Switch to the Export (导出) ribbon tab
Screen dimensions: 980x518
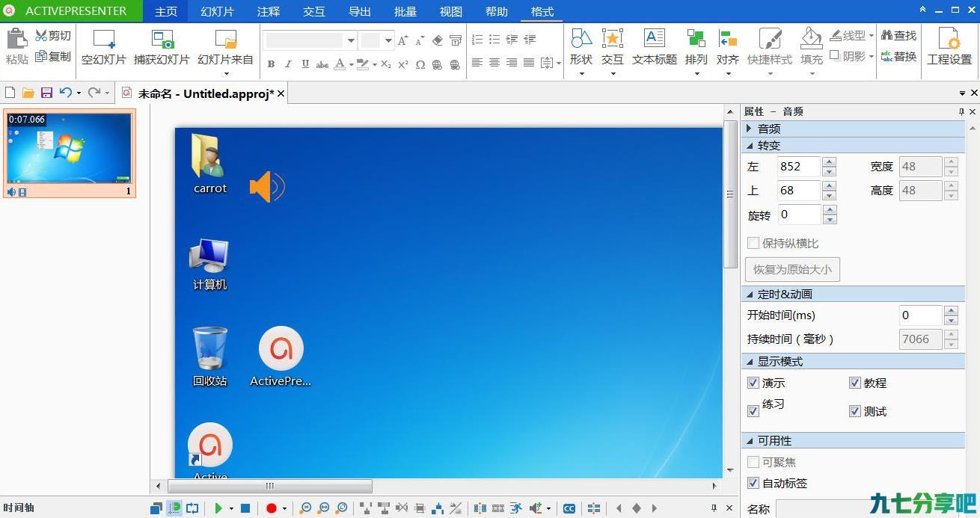pos(360,11)
